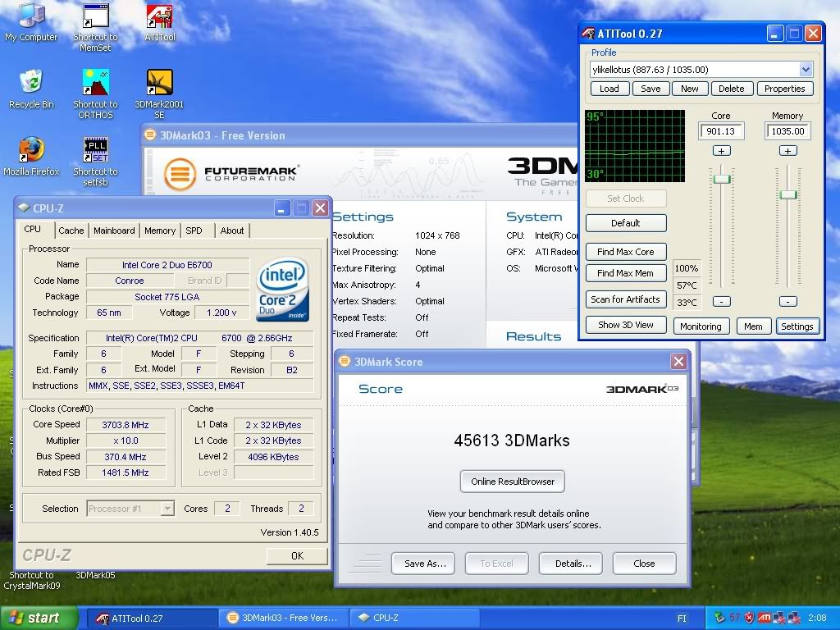Screen dimensions: 840x630
Task: Click Show 3D View button
Action: pos(626,325)
